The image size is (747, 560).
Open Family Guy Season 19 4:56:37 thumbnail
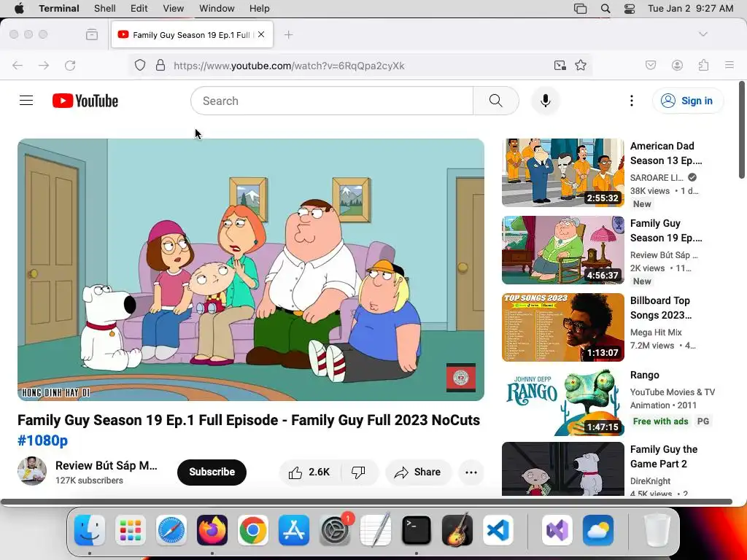pyautogui.click(x=563, y=250)
